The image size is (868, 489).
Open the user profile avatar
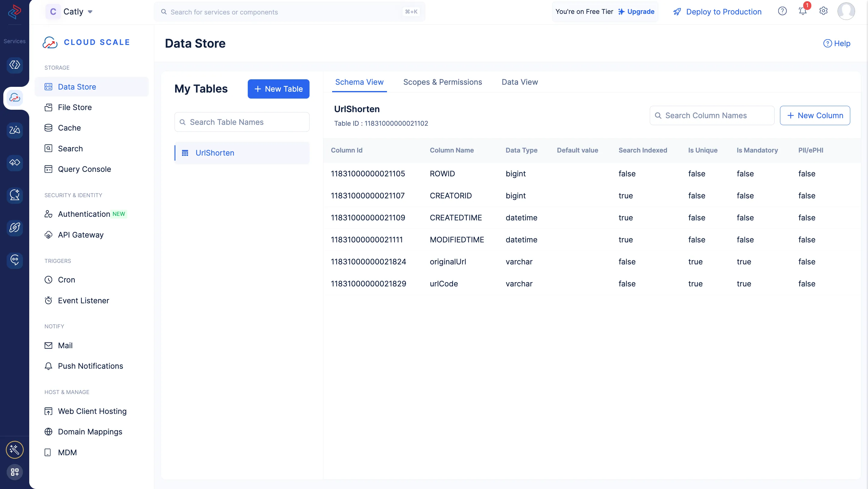coord(846,11)
